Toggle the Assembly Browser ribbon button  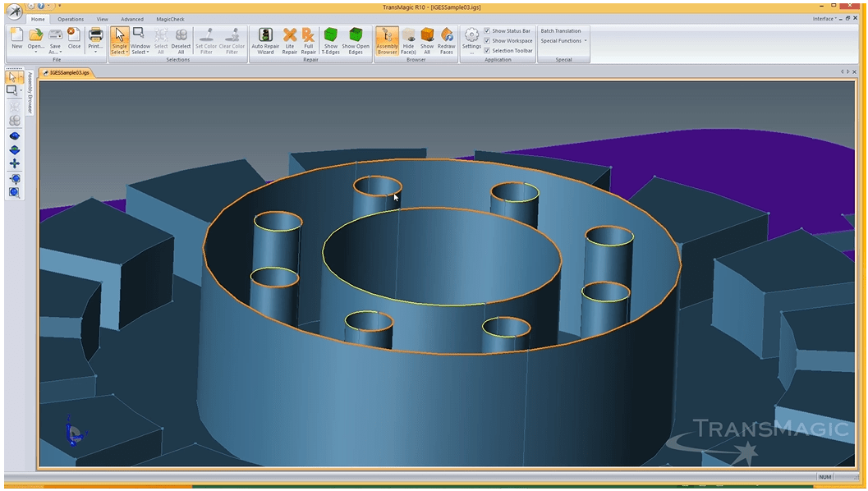coord(387,40)
